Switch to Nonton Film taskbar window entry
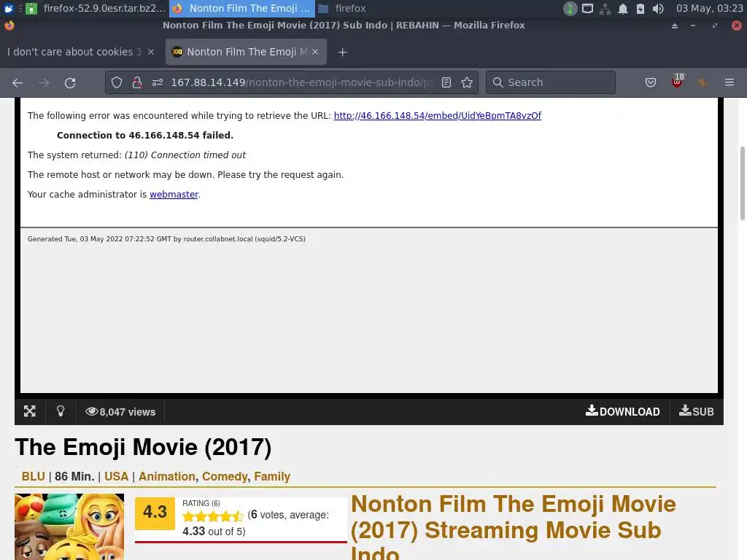The image size is (747, 560). [x=242, y=8]
